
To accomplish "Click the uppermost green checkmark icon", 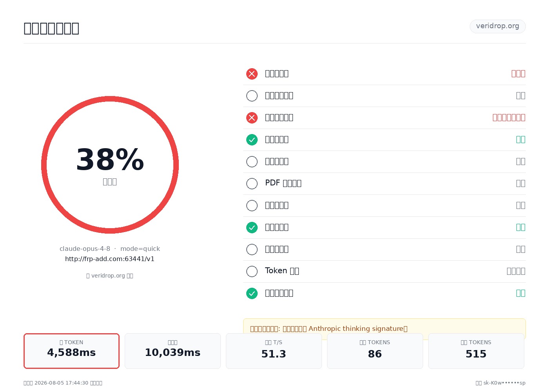I will 252,140.
